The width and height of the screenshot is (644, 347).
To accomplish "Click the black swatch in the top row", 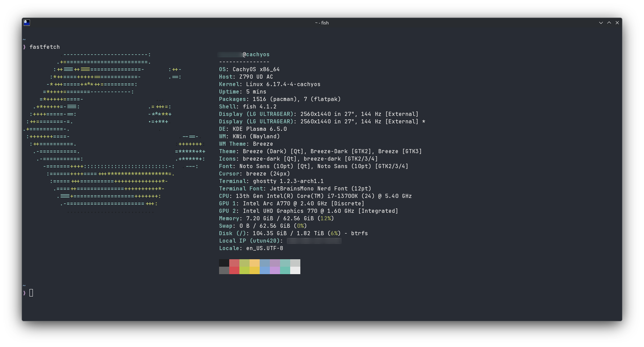I will (x=224, y=263).
